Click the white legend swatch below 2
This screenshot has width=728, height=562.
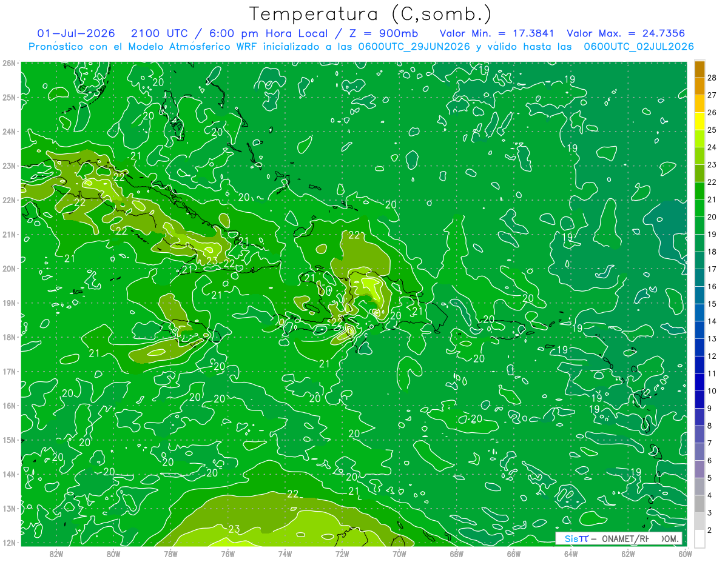coord(699,539)
